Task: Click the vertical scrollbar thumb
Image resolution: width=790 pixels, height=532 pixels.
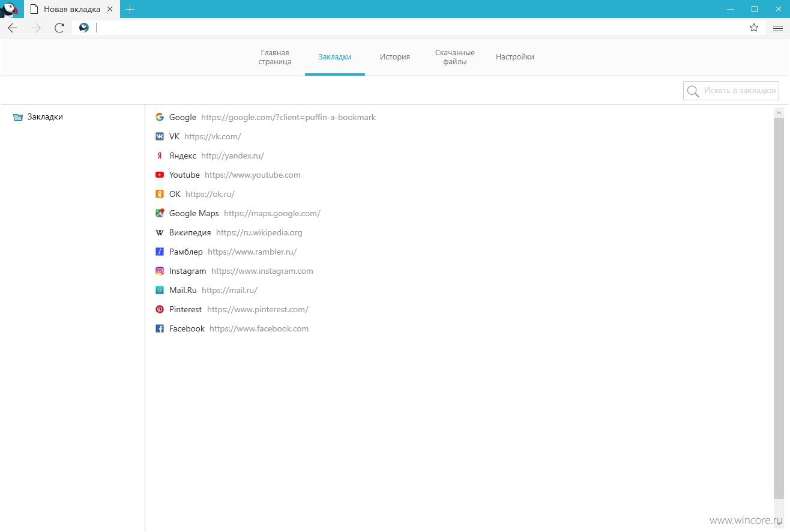Action: [779, 308]
